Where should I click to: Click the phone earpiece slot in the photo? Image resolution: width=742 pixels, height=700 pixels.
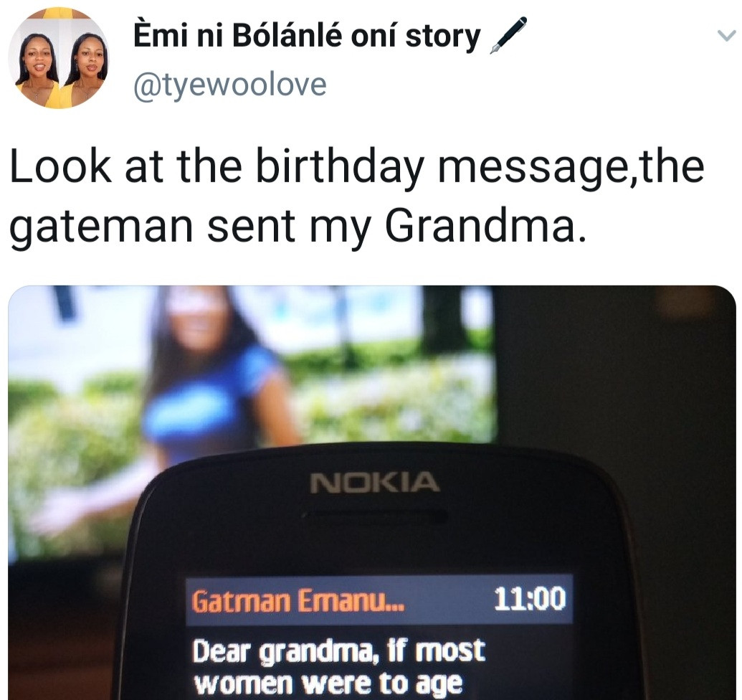[375, 516]
